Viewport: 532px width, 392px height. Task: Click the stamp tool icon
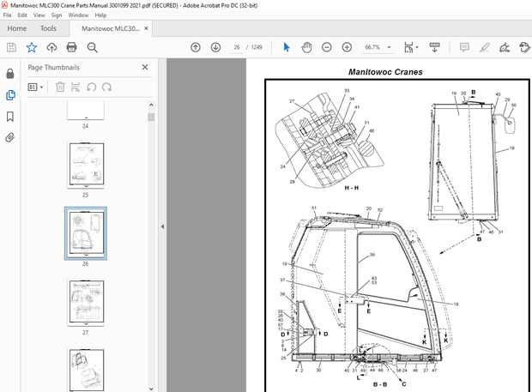(524, 47)
